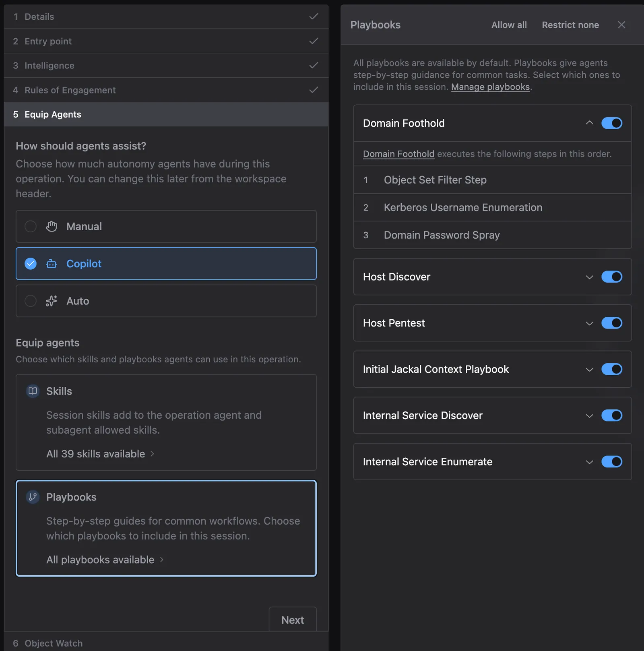Image resolution: width=644 pixels, height=651 pixels.
Task: Open the Manage playbooks link
Action: [x=490, y=87]
